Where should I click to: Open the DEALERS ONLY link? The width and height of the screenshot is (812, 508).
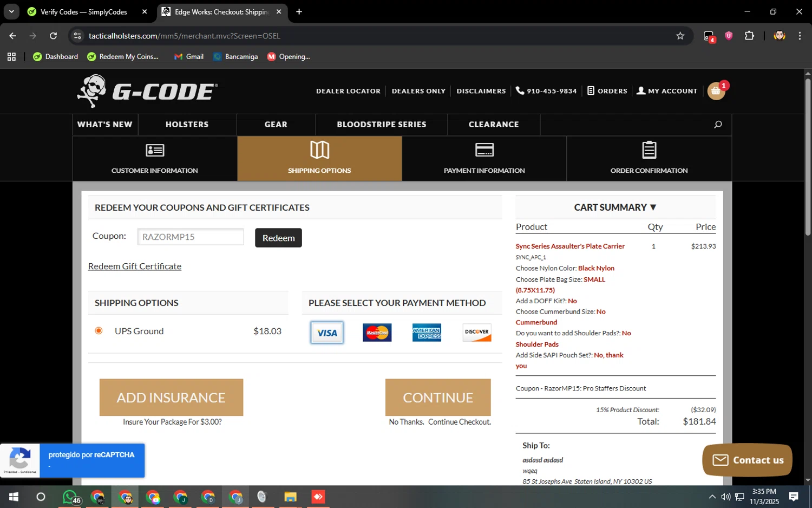click(x=418, y=91)
